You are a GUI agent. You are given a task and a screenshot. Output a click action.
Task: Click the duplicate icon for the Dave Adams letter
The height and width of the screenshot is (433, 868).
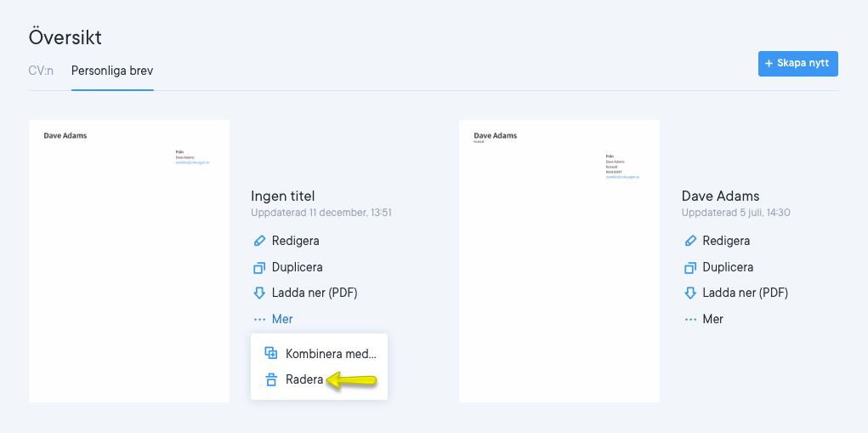[690, 267]
